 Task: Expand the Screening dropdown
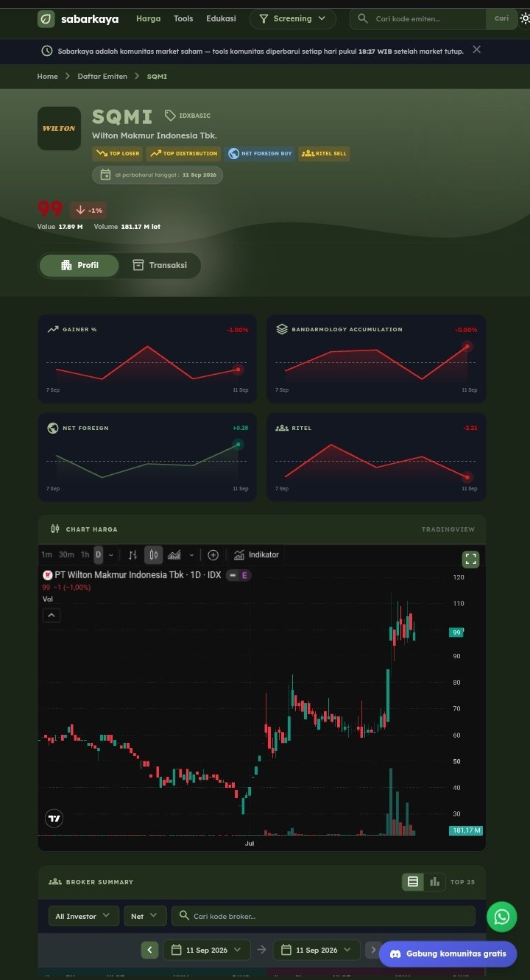click(293, 18)
